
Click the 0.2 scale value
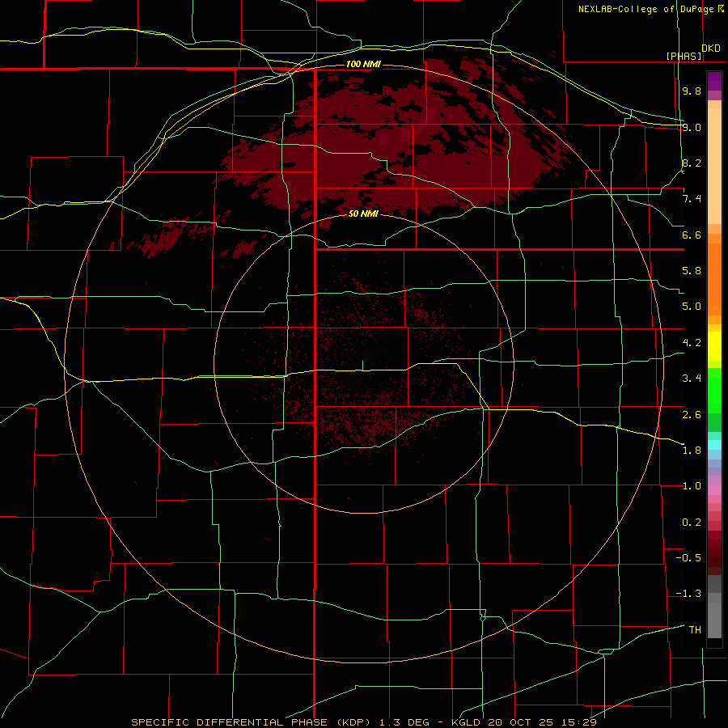pos(692,523)
